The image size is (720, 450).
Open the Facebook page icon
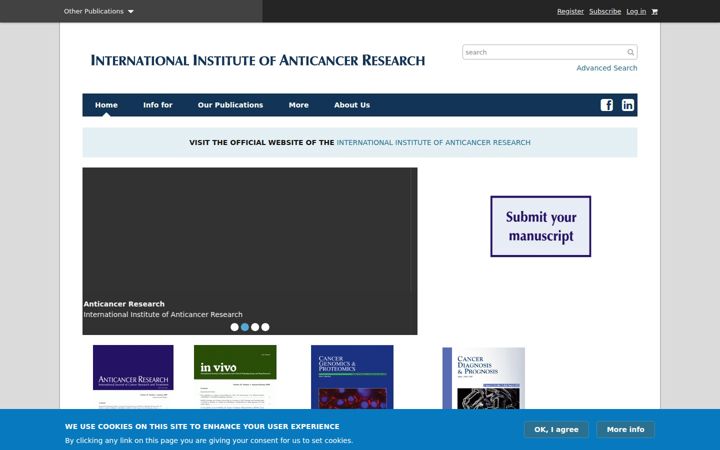point(607,105)
